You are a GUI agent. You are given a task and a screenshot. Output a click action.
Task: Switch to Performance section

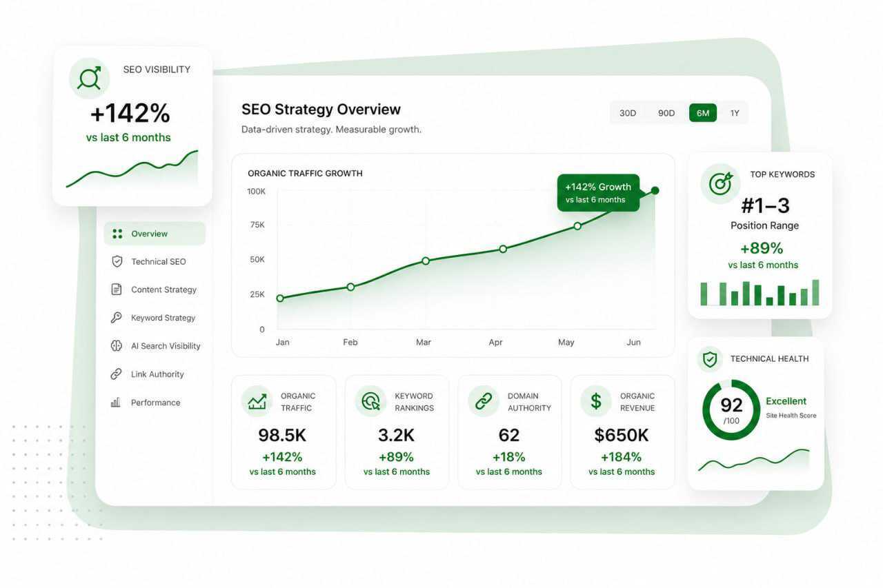tap(155, 403)
